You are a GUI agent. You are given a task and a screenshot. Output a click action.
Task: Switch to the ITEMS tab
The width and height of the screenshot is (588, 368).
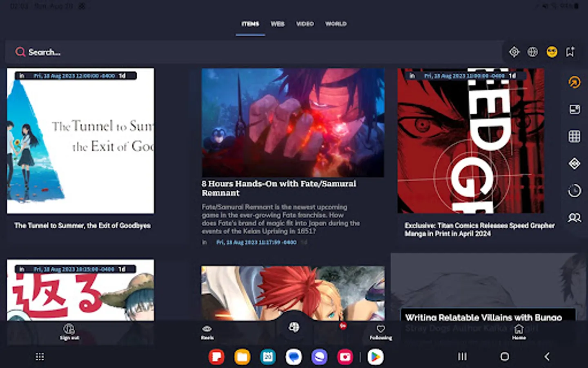click(250, 24)
